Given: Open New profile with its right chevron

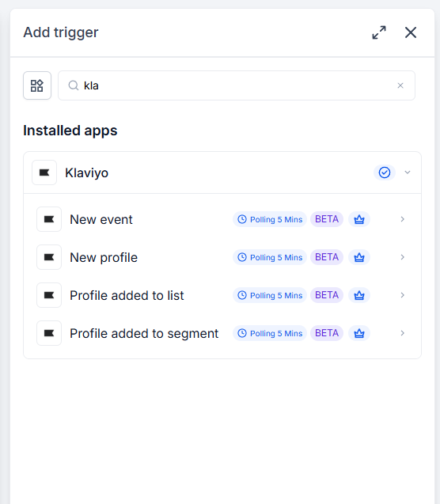Looking at the screenshot, I should pos(402,257).
